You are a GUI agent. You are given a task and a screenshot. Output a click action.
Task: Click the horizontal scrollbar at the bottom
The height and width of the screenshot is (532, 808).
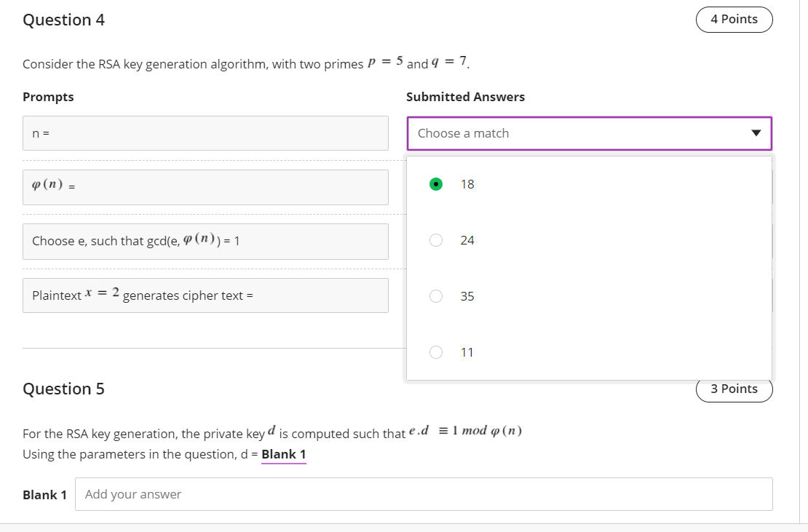point(404,528)
